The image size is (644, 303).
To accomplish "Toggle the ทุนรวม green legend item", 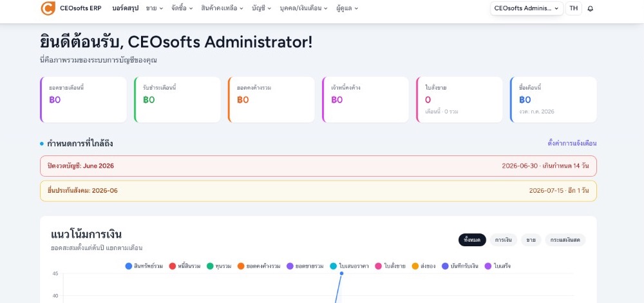I will [220, 266].
